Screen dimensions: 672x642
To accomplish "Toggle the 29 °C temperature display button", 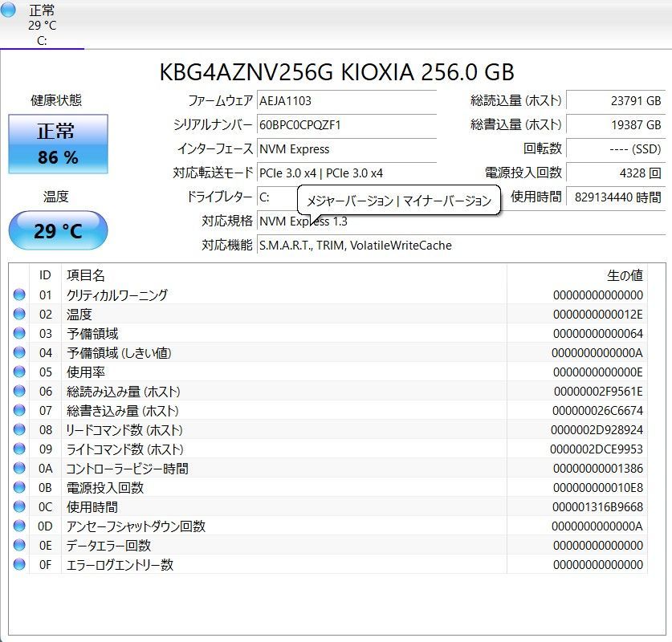I will point(57,230).
